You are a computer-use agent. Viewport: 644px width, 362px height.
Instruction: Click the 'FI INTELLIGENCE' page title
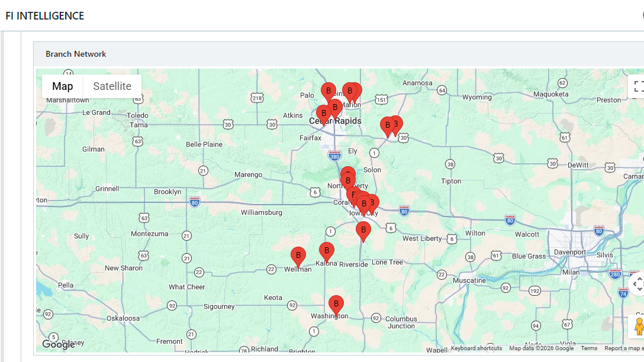point(45,15)
